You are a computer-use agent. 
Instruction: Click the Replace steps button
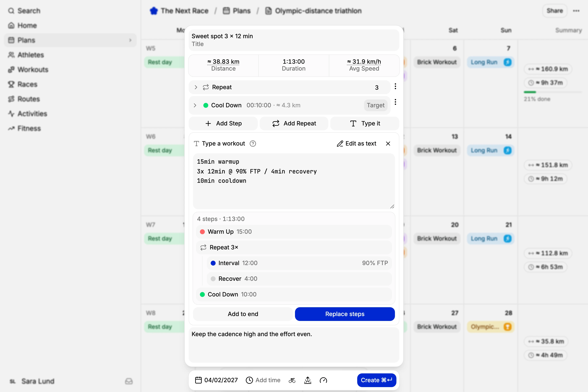pyautogui.click(x=345, y=314)
